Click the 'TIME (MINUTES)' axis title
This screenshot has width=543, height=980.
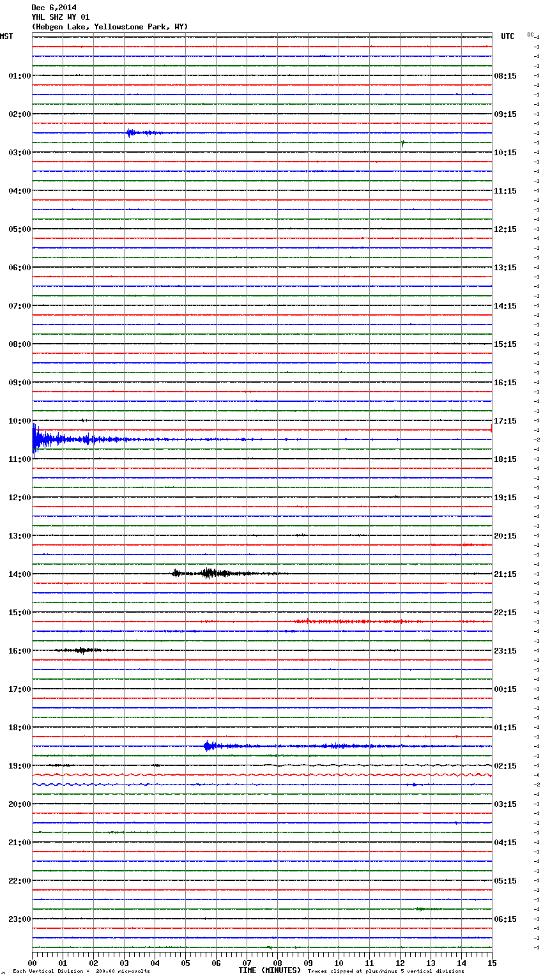270,970
